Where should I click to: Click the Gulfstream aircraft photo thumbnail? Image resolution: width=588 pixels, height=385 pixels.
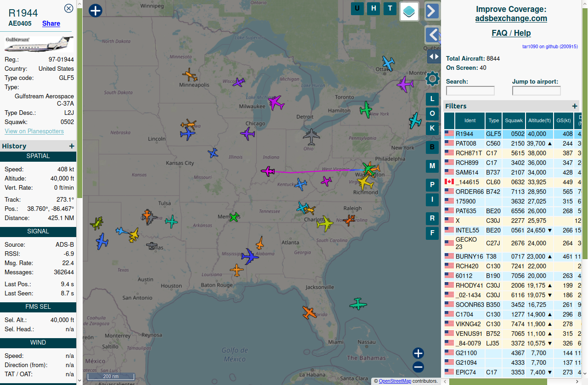point(39,45)
